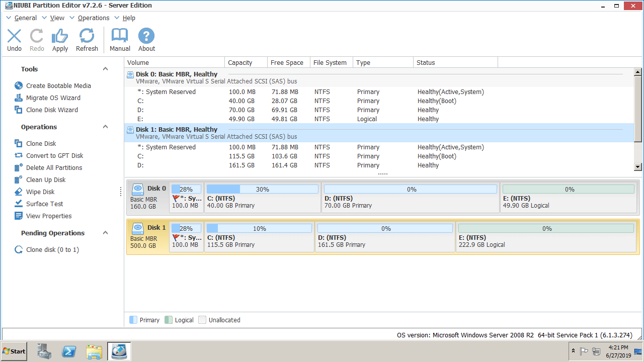Screen dimensions: 644x362
Task: Launch Create Bootable Media tool
Action: click(x=58, y=86)
